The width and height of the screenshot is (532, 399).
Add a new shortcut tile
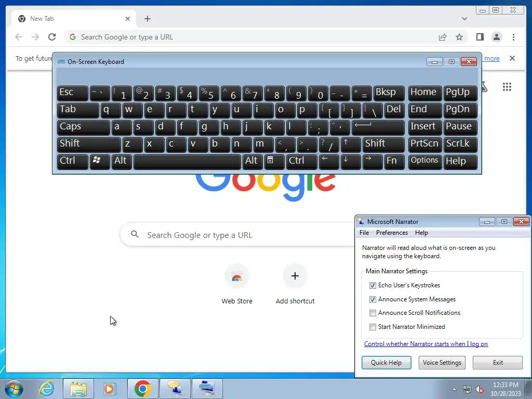click(295, 284)
